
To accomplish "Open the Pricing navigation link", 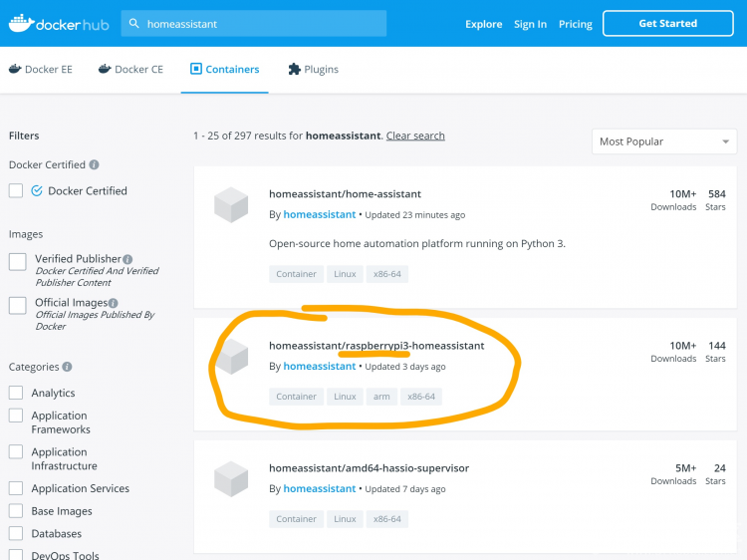I will pyautogui.click(x=576, y=24).
